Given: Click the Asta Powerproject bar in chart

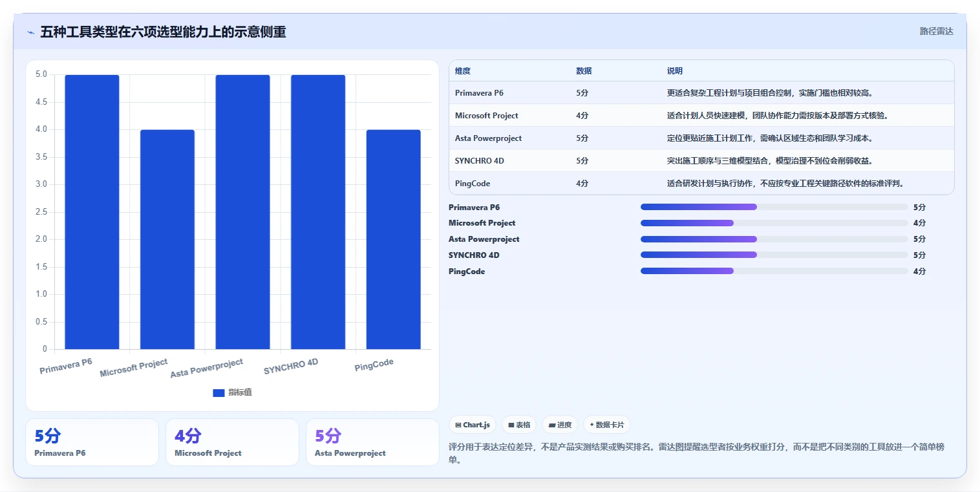Looking at the screenshot, I should 242,212.
